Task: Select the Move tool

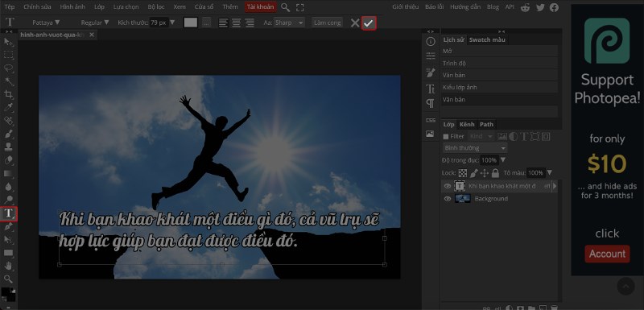Action: [x=8, y=42]
